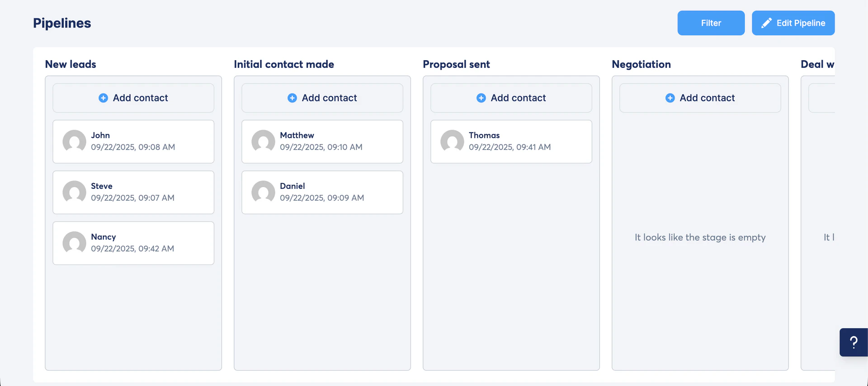Click the plus icon in Proposal sent column
The height and width of the screenshot is (386, 868).
[x=481, y=98]
